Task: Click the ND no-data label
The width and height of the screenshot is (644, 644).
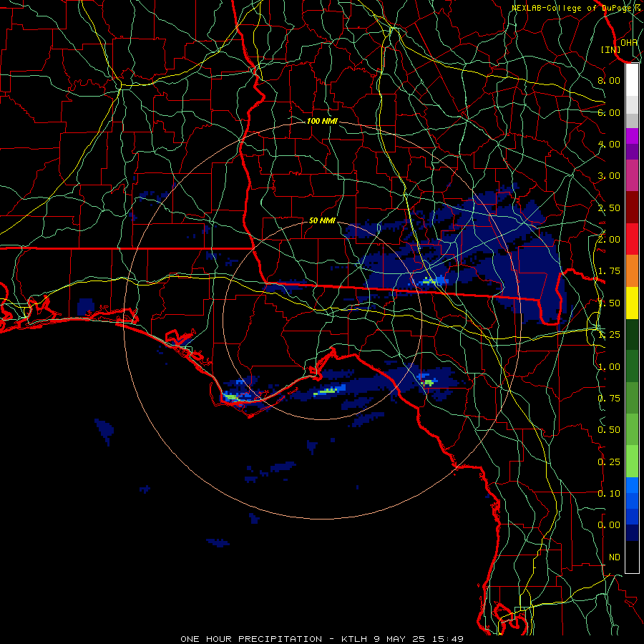Action: [615, 557]
